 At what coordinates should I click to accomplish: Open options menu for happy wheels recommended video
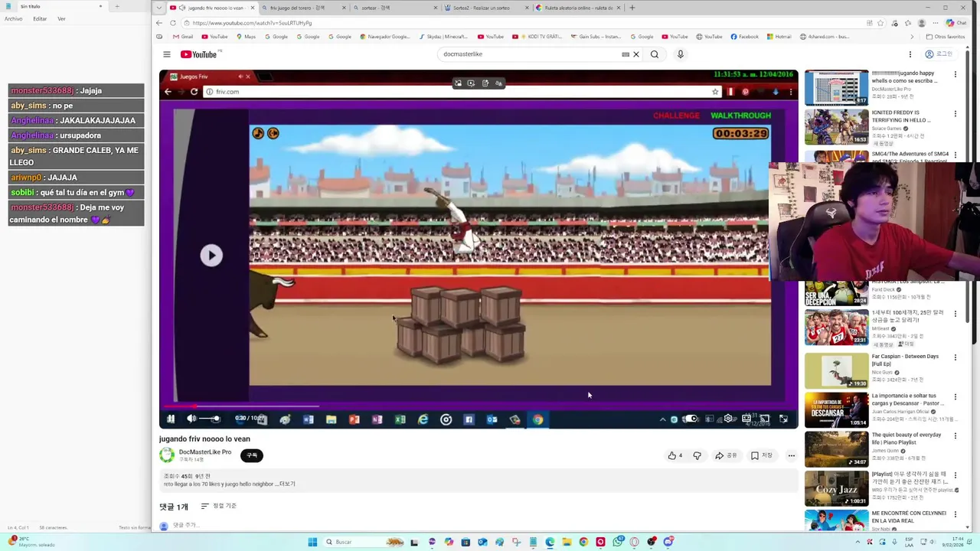[955, 74]
